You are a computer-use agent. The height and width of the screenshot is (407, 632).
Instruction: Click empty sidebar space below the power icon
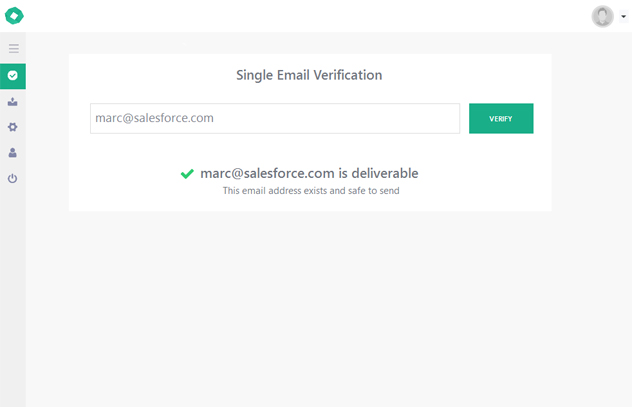point(13,300)
